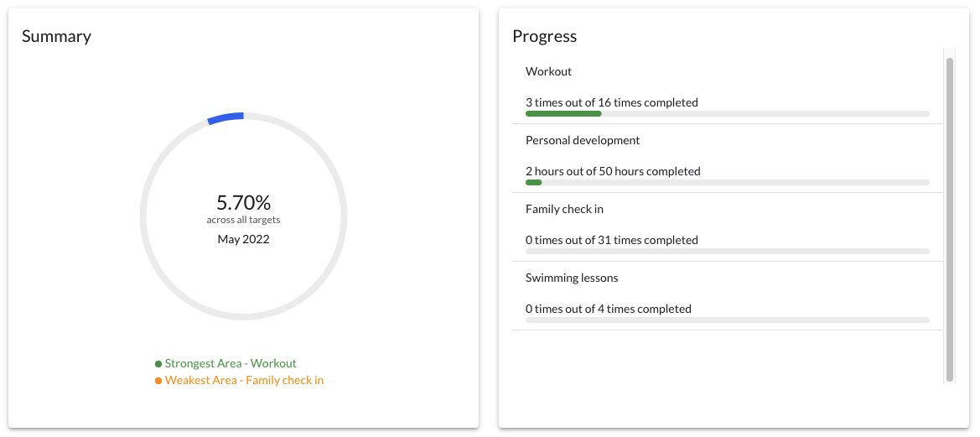Open the Family check in entry
Viewport: 980px width, 437px height.
coord(728,227)
